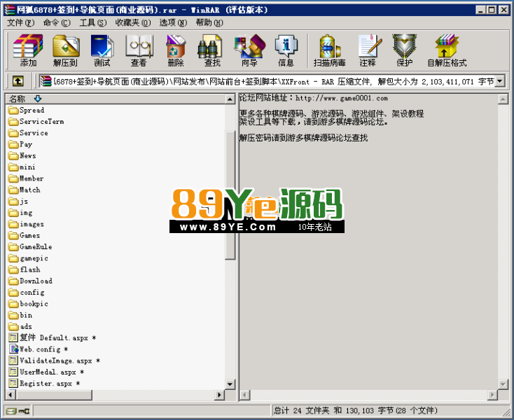Click the 删除 (Delete) recycle icon
The width and height of the screenshot is (514, 420).
[176, 50]
